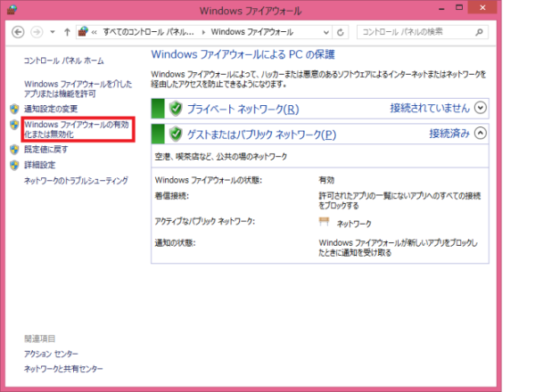Refresh the page with refresh button
The width and height of the screenshot is (535, 392).
pyautogui.click(x=341, y=32)
